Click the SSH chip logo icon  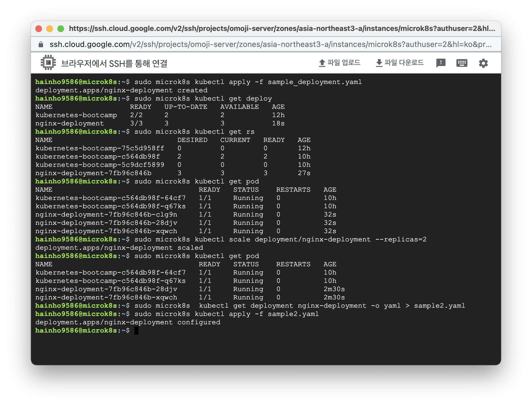click(48, 63)
